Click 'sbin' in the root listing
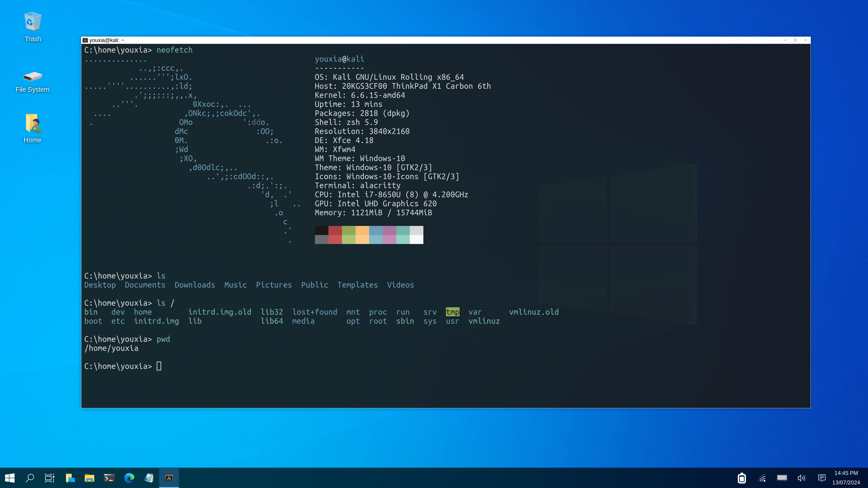The image size is (868, 488). pos(405,321)
